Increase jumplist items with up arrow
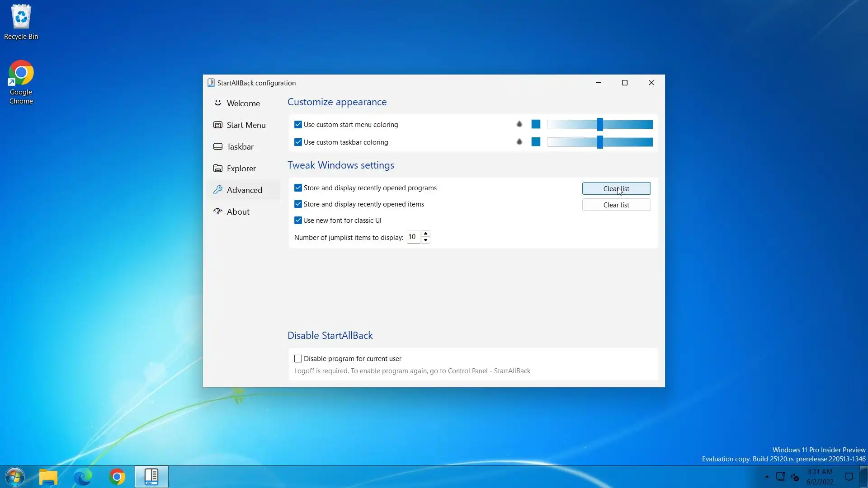868x488 pixels. 425,234
